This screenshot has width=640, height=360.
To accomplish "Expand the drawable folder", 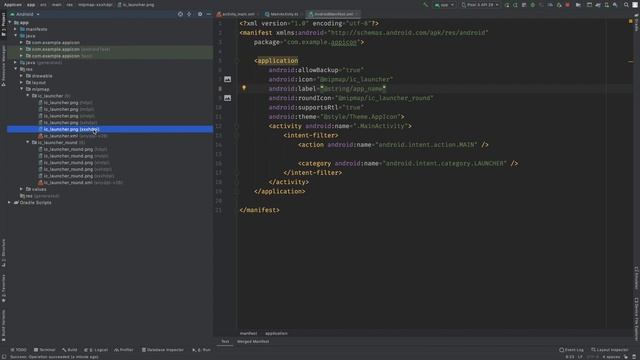I will point(21,76).
